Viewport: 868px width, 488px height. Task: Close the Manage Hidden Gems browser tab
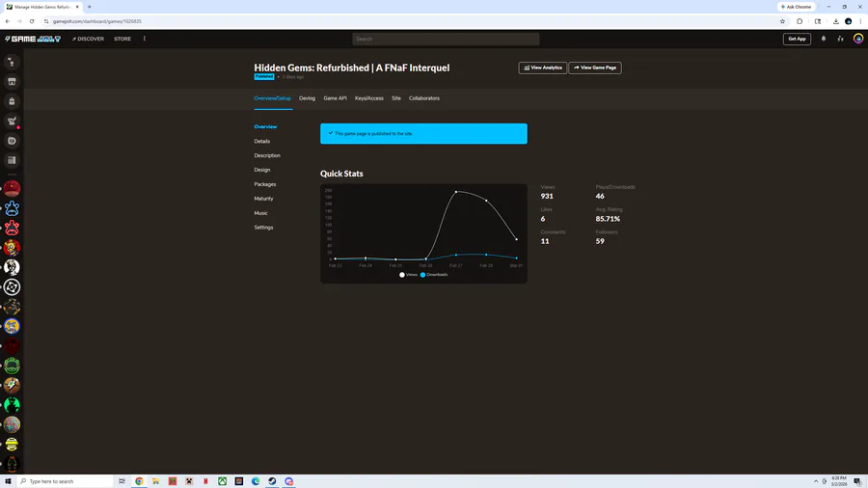point(77,7)
